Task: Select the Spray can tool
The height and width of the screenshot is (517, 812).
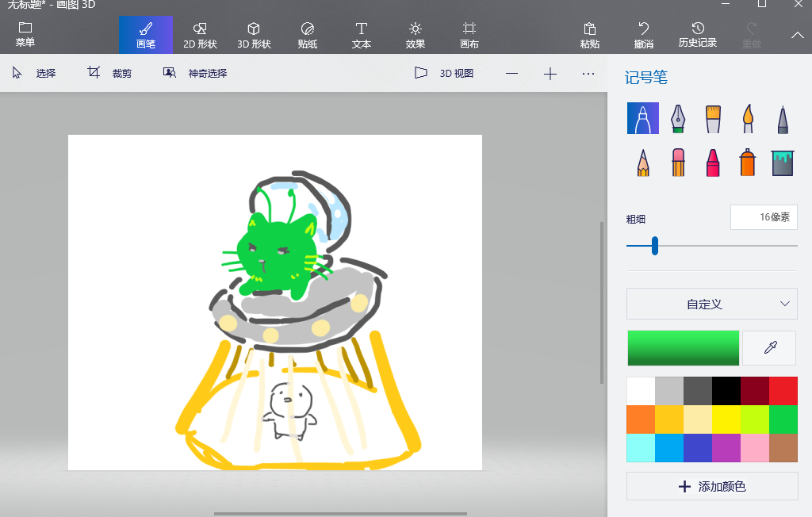Action: pos(748,163)
